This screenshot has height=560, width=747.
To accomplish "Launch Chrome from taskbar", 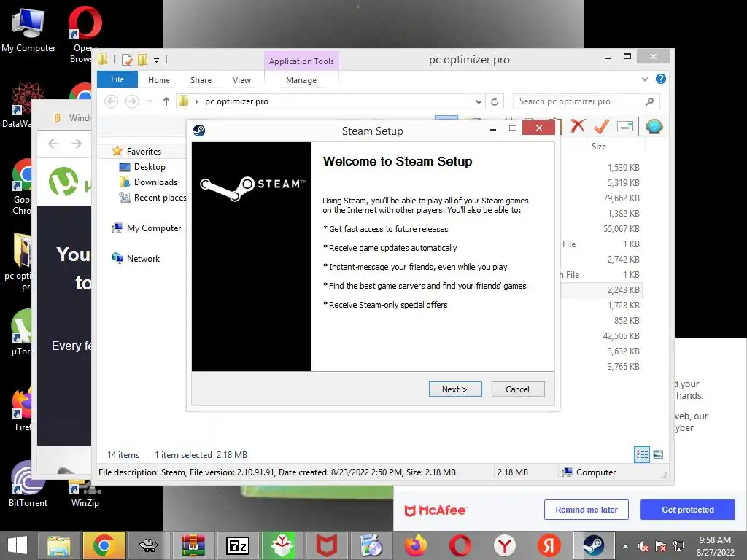I will (104, 545).
